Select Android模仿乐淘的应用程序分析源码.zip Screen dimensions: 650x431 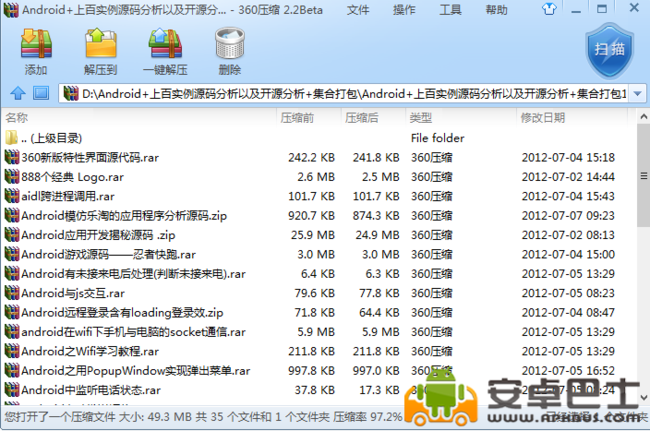(x=124, y=216)
